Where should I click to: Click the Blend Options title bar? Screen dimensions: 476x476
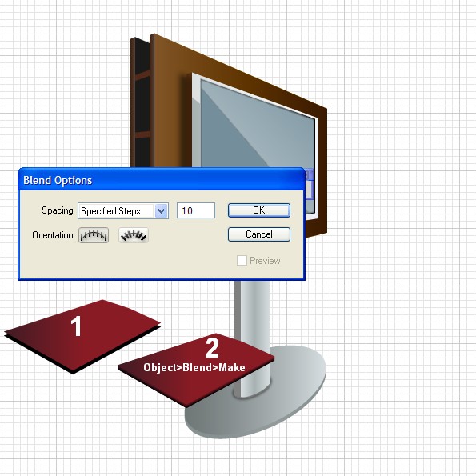pyautogui.click(x=161, y=180)
